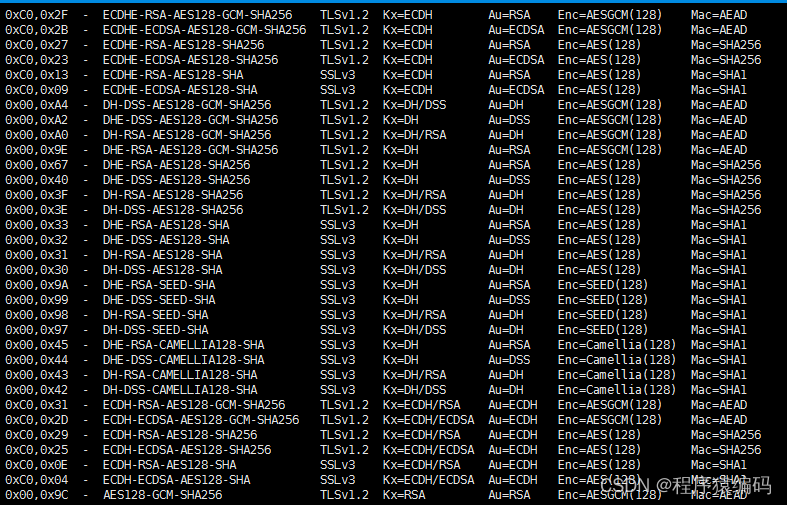The width and height of the screenshot is (787, 505).
Task: Click cipher ECDH-ECDSA-AES128-SHA256
Action: (x=187, y=450)
